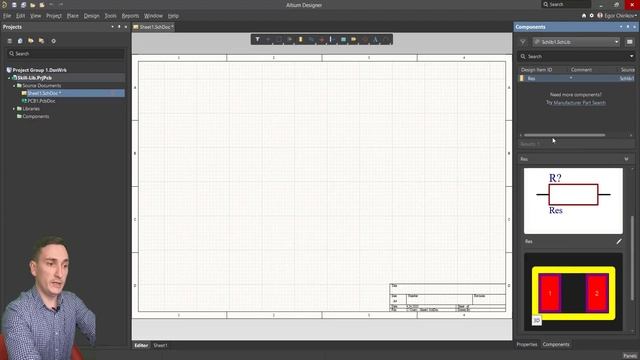Expand the Libraries folder in the project tree
Viewport: 640px width, 360px height.
coord(14,109)
